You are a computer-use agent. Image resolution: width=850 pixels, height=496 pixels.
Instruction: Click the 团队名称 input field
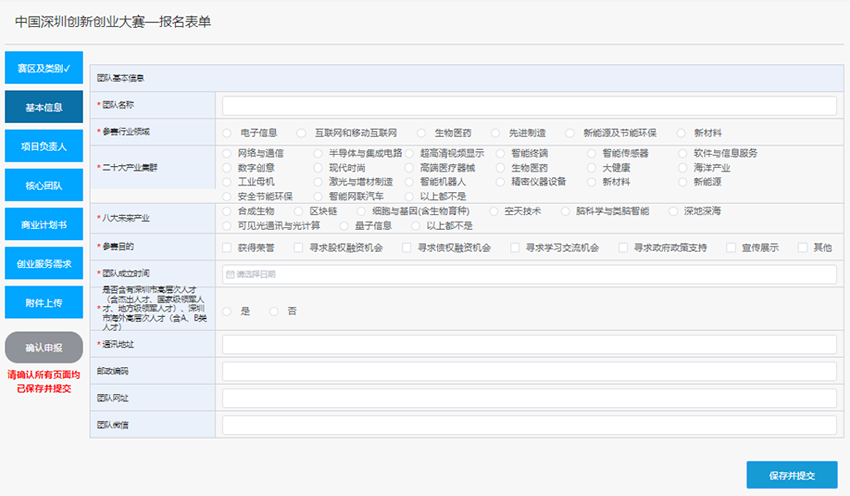[529, 106]
